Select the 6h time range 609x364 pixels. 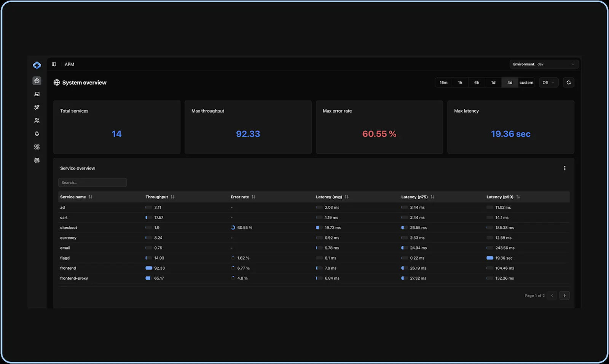[477, 83]
